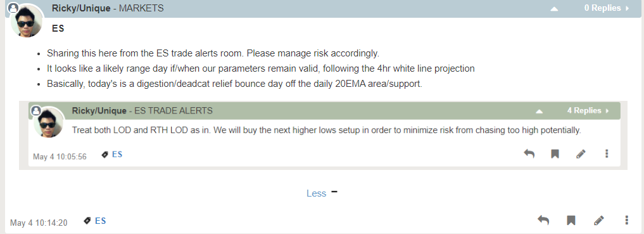Edit the outer MARKETS post with pencil icon
Viewport: 644px width, 234px height.
coord(599,221)
